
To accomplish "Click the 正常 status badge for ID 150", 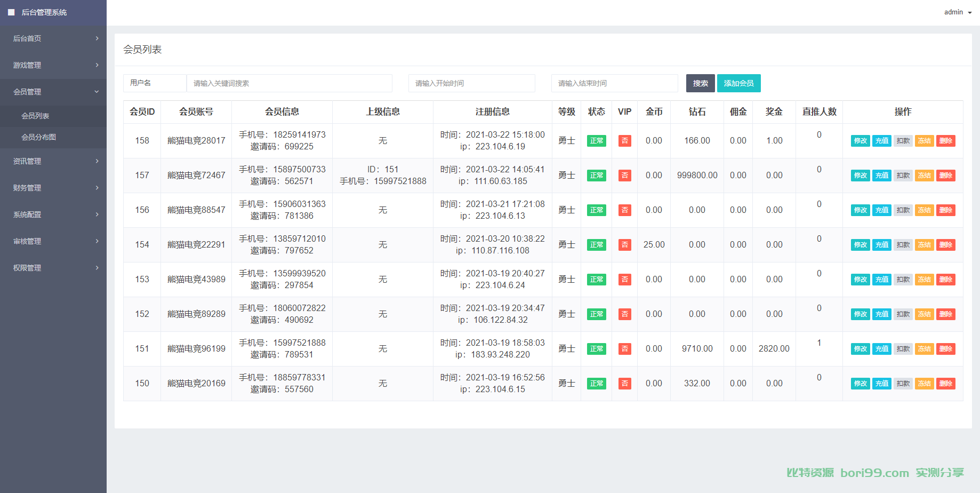I will (x=597, y=384).
